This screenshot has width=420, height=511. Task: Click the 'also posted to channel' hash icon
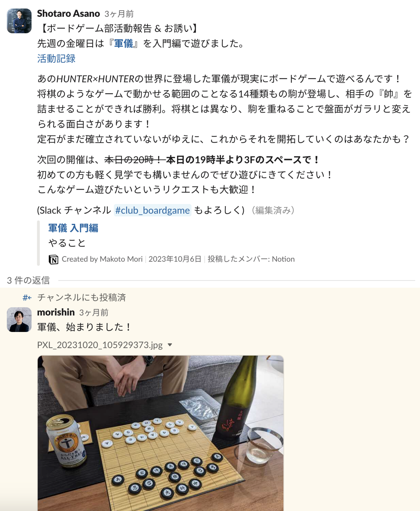click(x=27, y=298)
